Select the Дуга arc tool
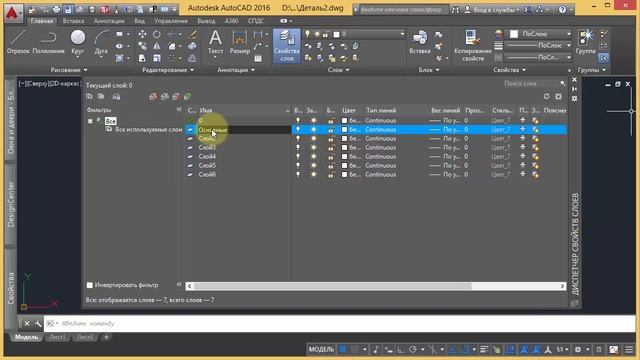 [101, 42]
